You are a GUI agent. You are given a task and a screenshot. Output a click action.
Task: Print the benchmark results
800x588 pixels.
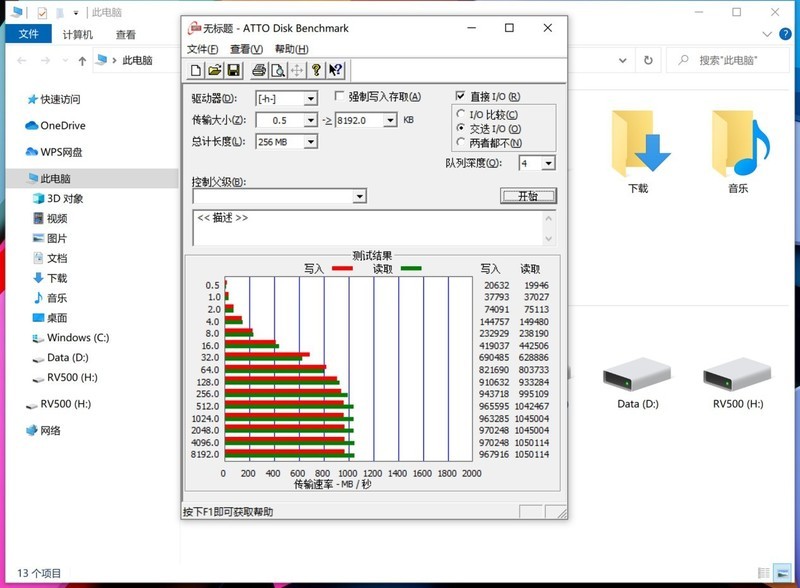click(258, 70)
